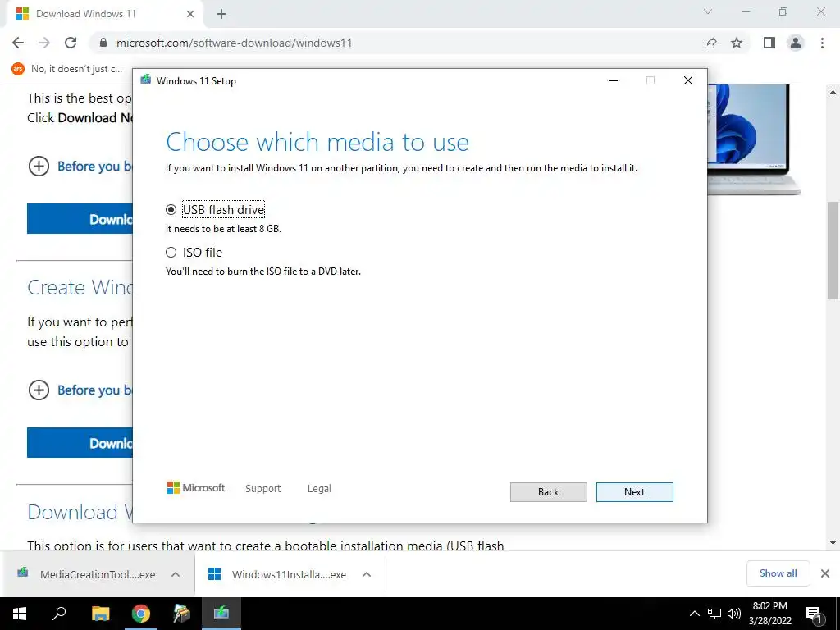840x630 pixels.
Task: Click the scrollbar down arrow
Action: (x=833, y=543)
